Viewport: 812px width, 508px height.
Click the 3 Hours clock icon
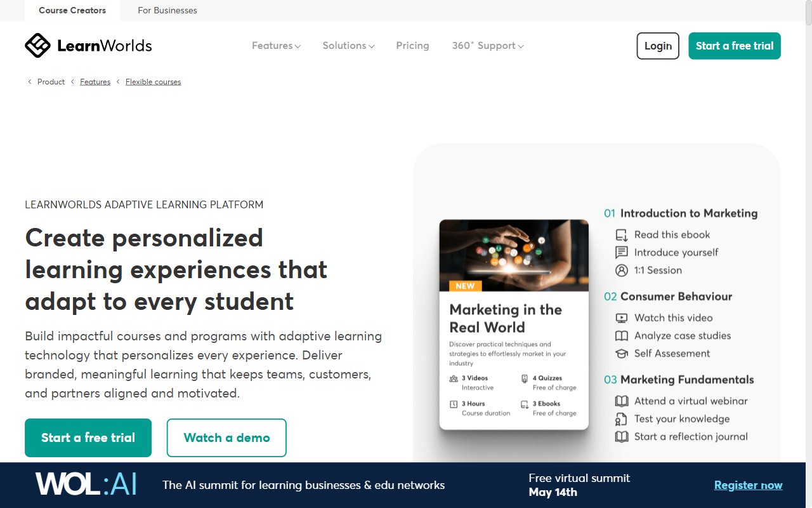[454, 404]
